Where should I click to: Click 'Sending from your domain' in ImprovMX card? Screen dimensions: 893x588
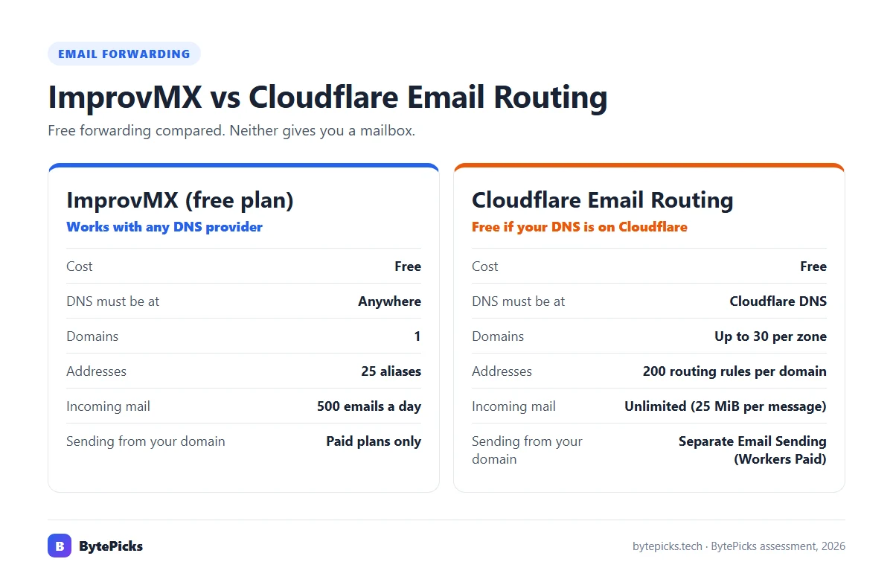click(x=145, y=441)
